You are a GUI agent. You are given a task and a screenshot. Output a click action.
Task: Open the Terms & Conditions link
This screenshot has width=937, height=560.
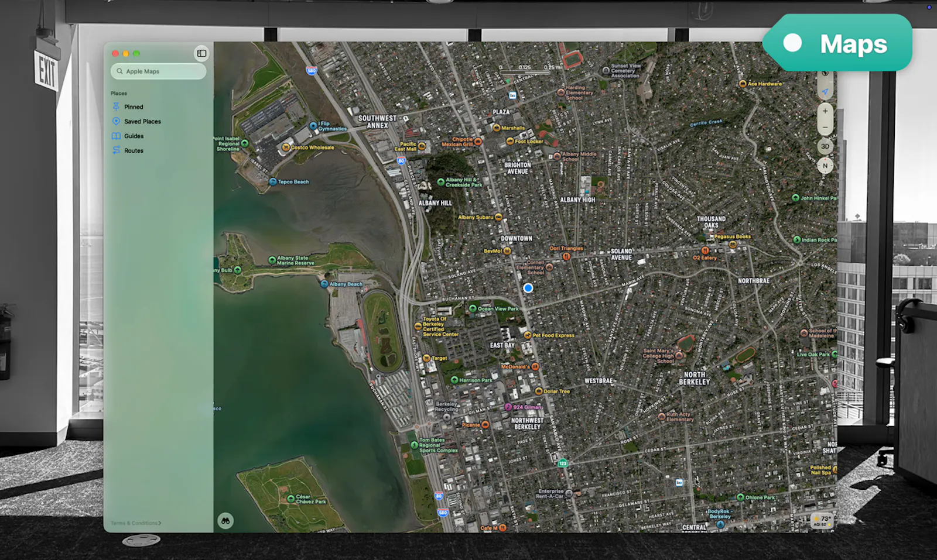tap(136, 523)
